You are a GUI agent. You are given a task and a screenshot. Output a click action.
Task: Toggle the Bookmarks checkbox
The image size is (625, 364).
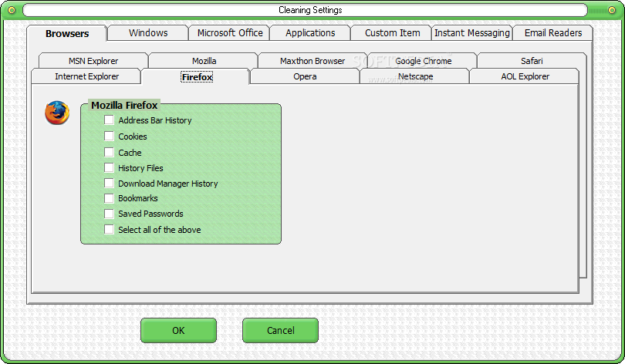[x=109, y=198]
